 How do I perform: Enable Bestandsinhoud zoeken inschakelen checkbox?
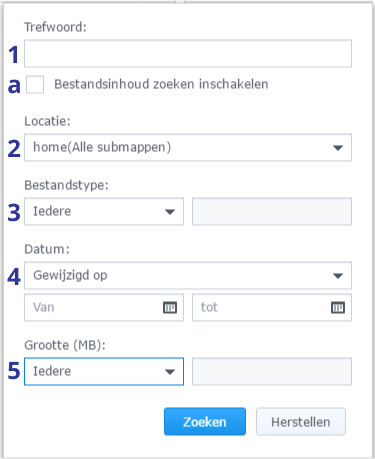point(35,84)
